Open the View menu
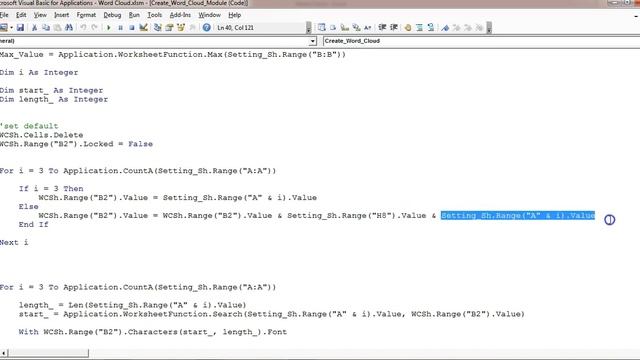640x360 pixels. 40,15
